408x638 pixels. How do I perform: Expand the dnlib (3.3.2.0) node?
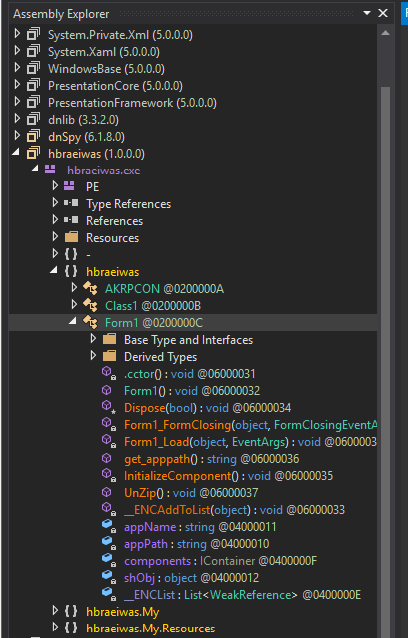pos(17,118)
